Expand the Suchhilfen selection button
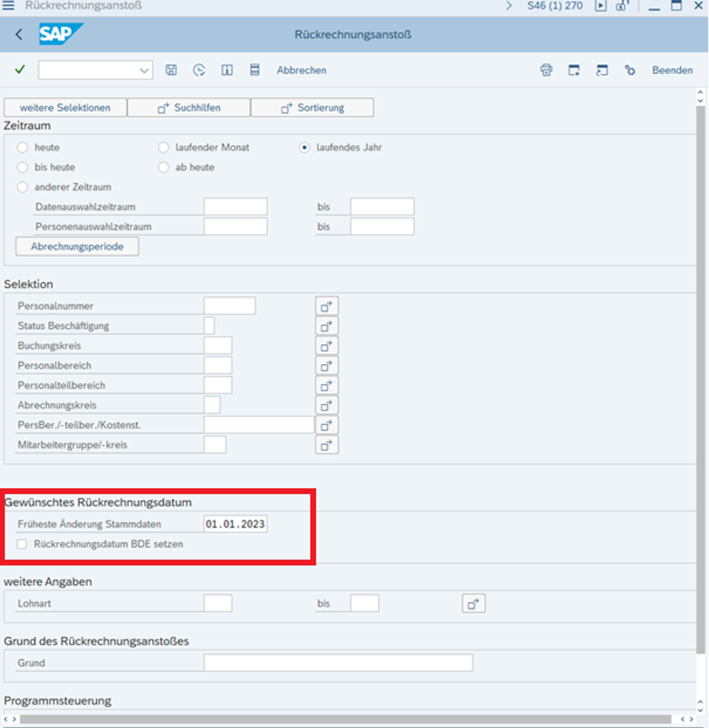The image size is (709, 728). point(189,107)
